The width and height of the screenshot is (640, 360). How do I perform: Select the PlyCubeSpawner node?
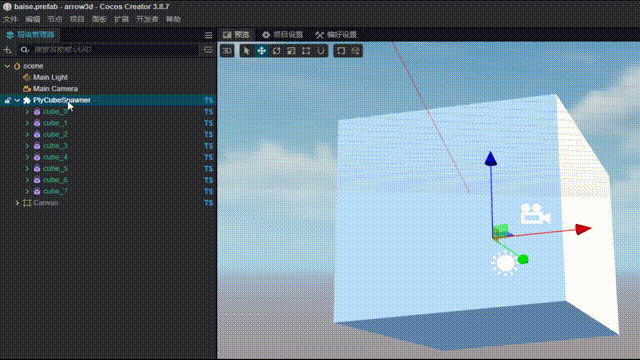coord(62,100)
